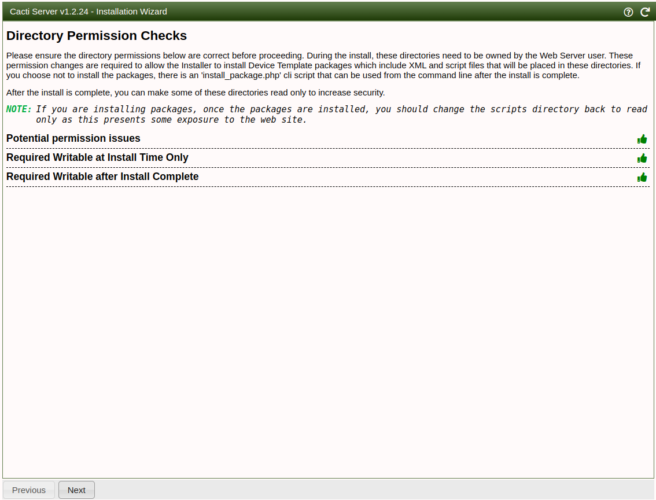Click the 'After the install is complete' sentence
656x500 pixels.
click(195, 92)
